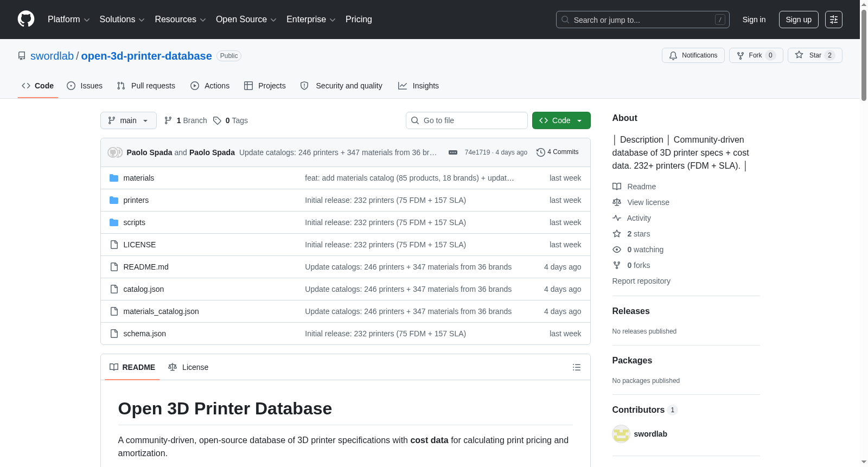View the 1 Branch page

click(x=186, y=120)
